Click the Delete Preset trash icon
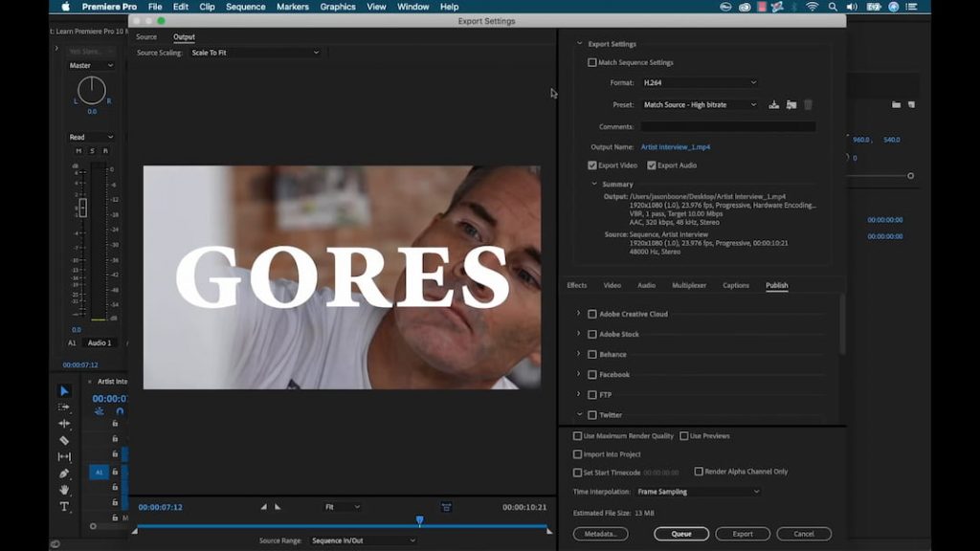Screen dimensions: 980x551 [x=808, y=104]
